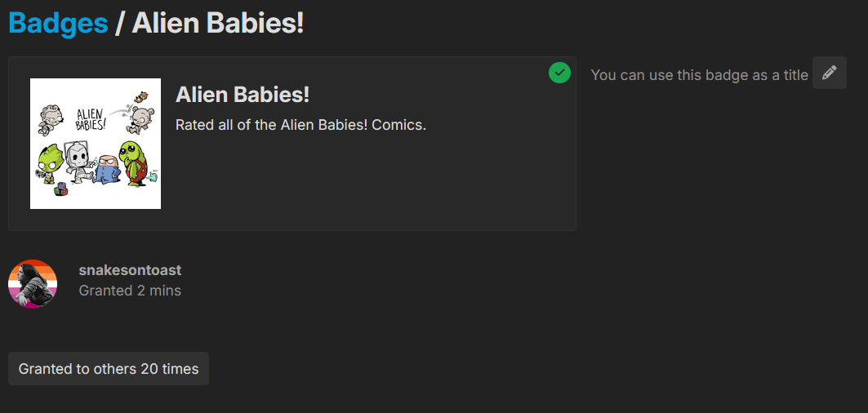
Task: Click the Alien Babies! breadcrumb page title
Action: (217, 23)
